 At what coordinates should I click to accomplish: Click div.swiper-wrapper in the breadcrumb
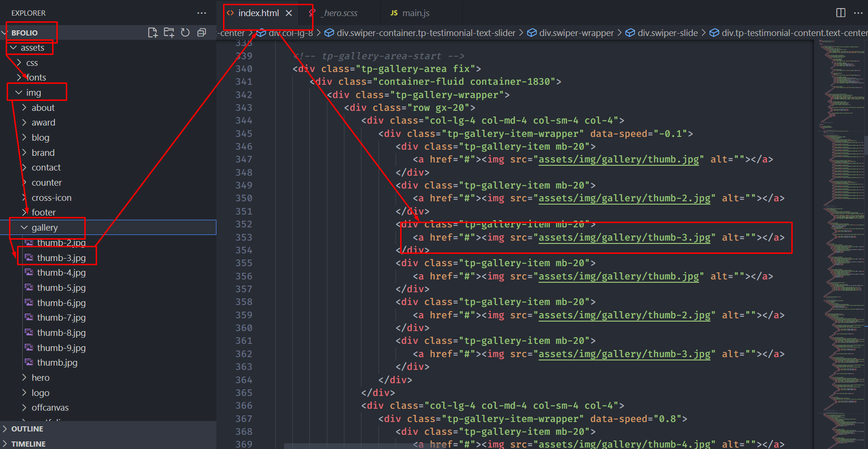click(576, 33)
